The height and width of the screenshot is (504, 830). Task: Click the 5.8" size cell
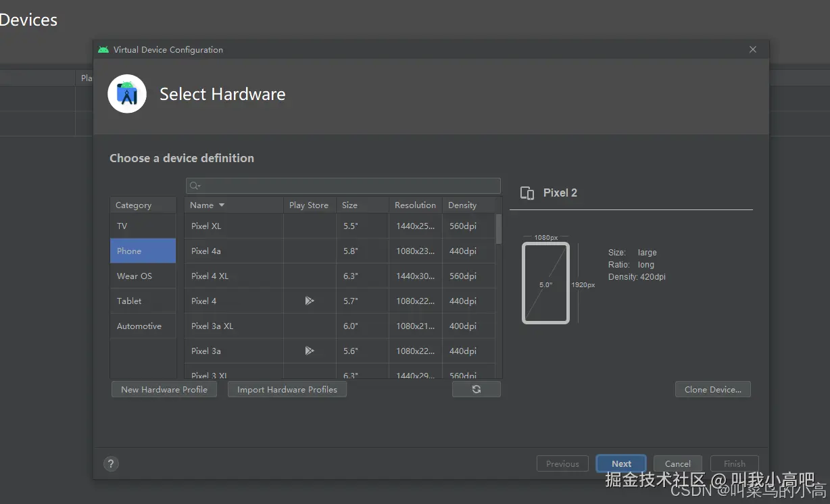[x=362, y=251]
